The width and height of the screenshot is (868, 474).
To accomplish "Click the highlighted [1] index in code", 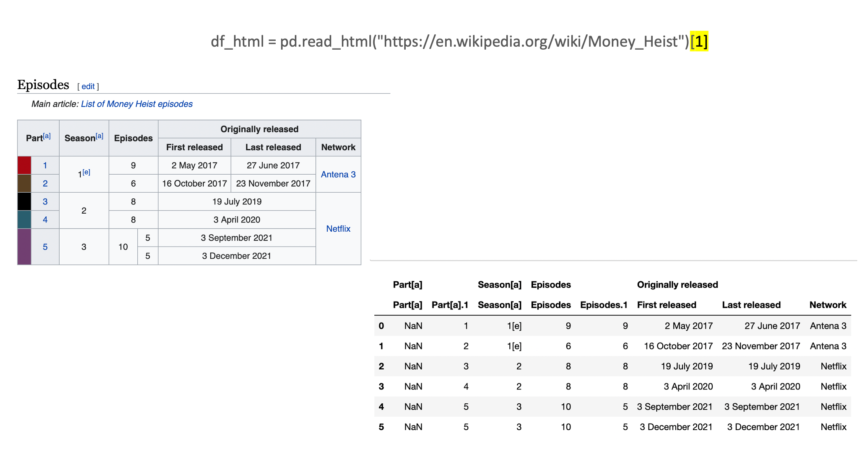I will (699, 41).
